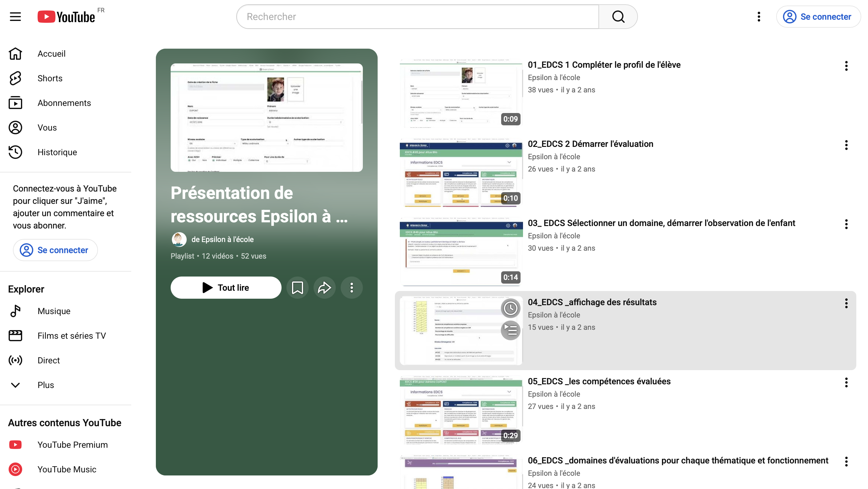This screenshot has height=489, width=868.
Task: Open options menu for 04_EDCS video
Action: click(846, 303)
